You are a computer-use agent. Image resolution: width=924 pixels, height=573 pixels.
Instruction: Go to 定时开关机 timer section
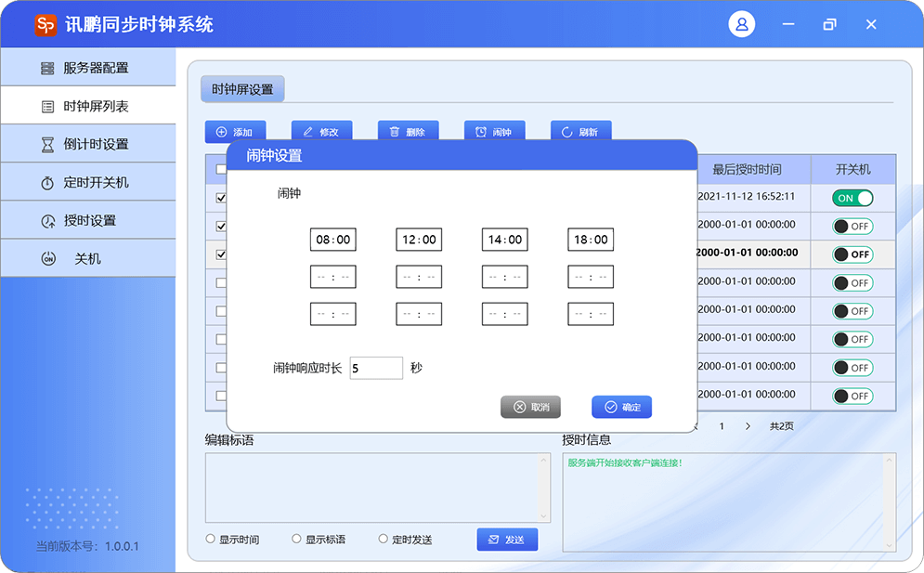87,183
